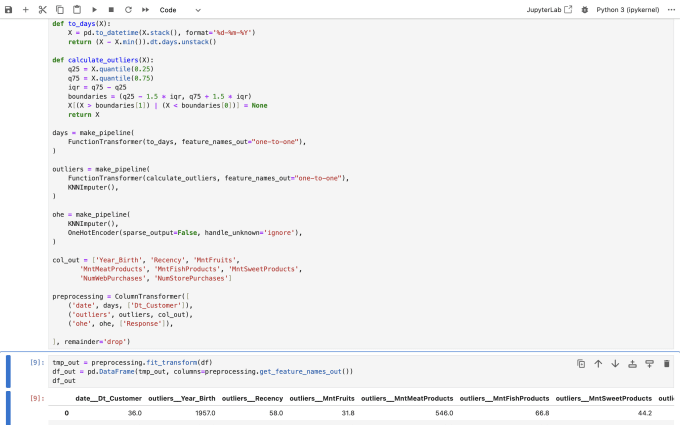Collapse the code of input cell 9

point(8,371)
